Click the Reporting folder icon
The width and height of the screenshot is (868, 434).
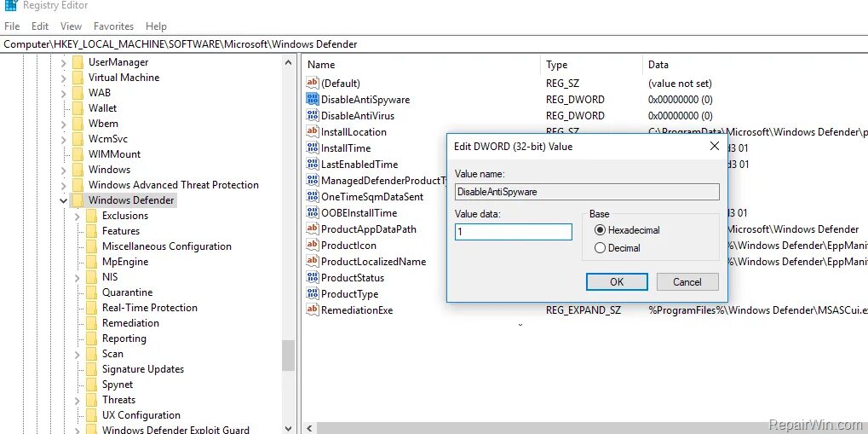91,339
